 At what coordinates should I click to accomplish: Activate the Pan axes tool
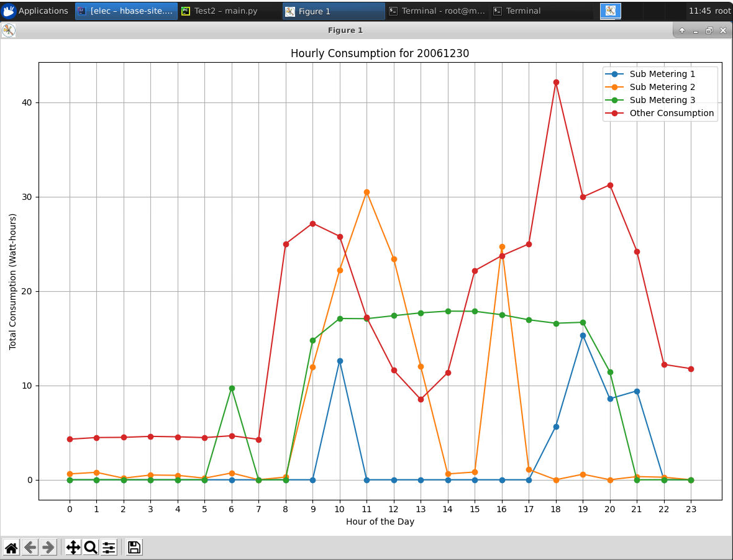coord(73,547)
